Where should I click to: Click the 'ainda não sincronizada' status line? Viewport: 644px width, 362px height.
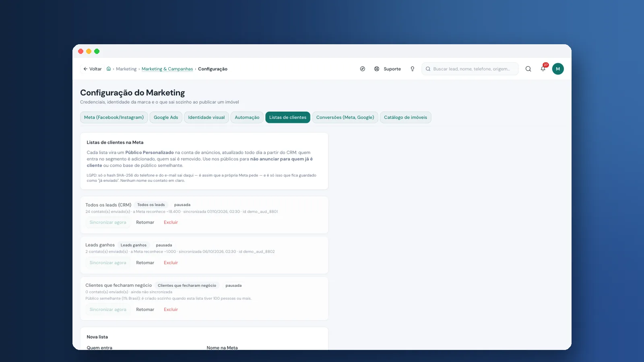[151, 292]
